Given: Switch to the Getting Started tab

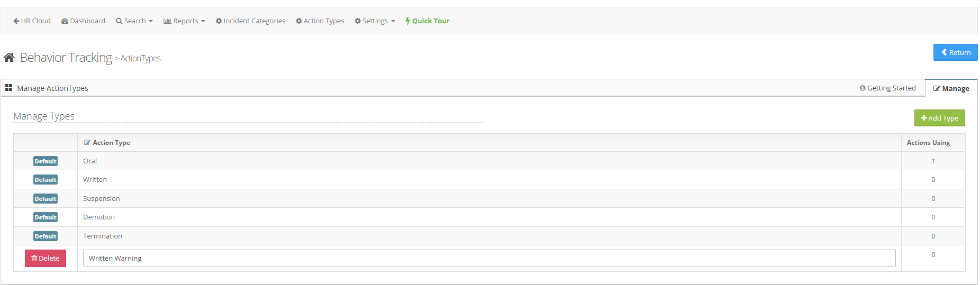Looking at the screenshot, I should (x=887, y=88).
